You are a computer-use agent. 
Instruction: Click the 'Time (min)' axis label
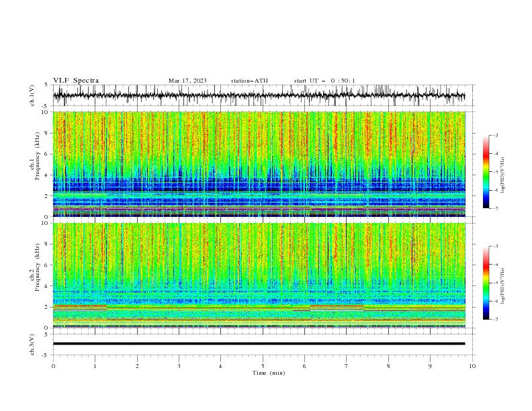[269, 373]
